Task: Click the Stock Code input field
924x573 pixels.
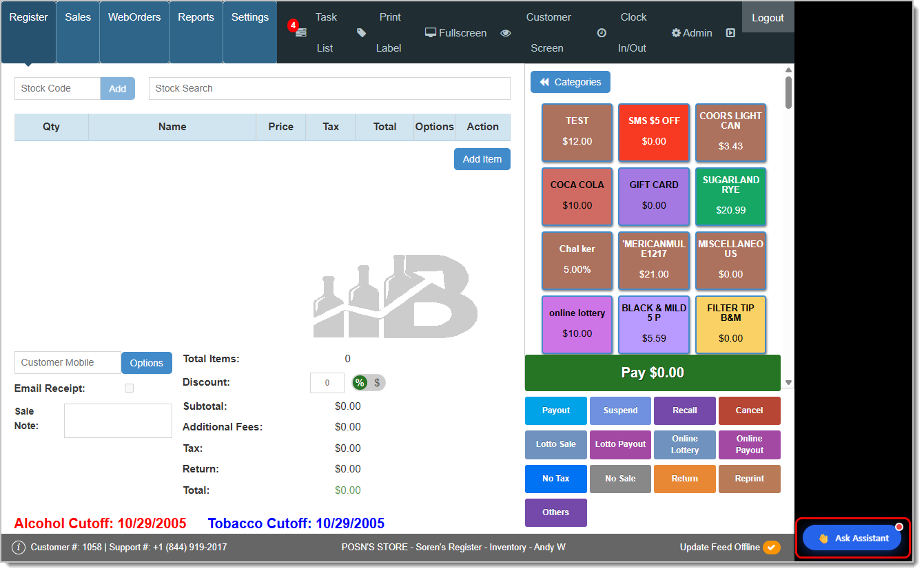Action: click(x=57, y=88)
